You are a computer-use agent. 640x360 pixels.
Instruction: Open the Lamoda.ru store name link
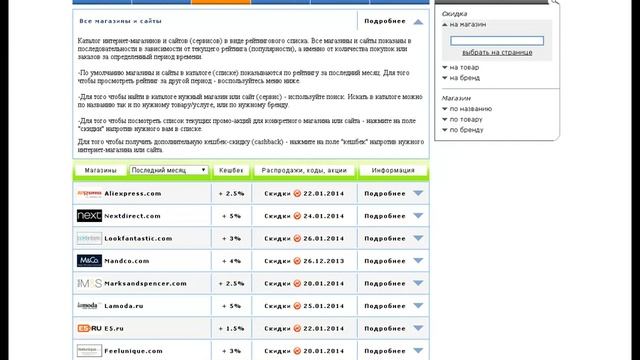click(x=124, y=306)
